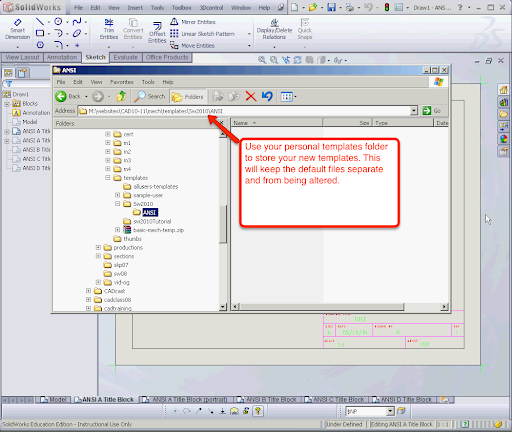Select the allusers-templates folder
The image size is (512, 432).
coord(155,186)
